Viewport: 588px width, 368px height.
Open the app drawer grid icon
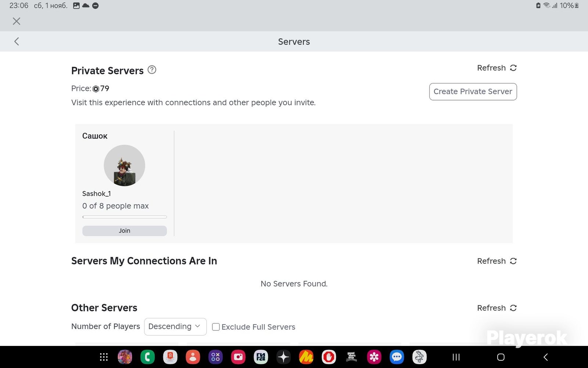coord(104,357)
